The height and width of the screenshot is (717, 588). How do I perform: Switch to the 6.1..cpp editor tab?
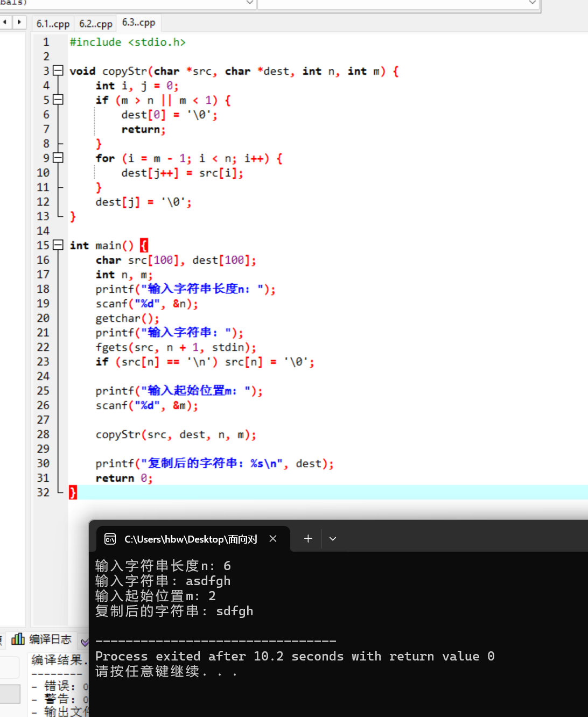[53, 24]
